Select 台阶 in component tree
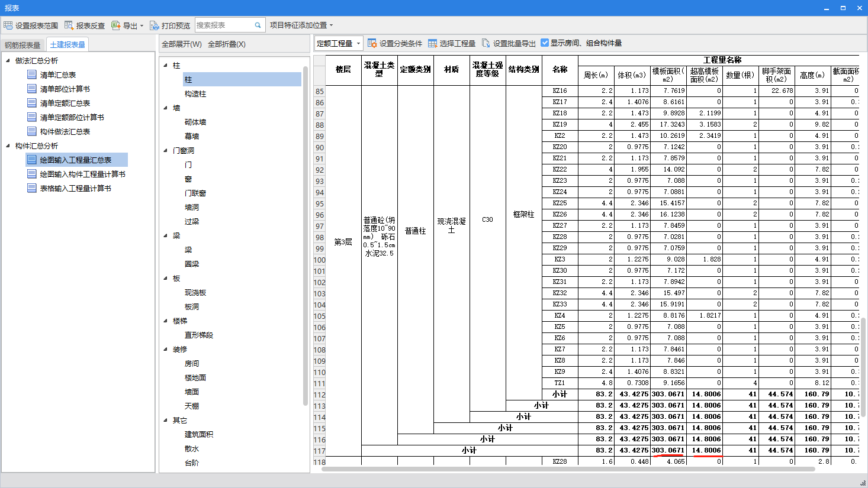 [192, 463]
